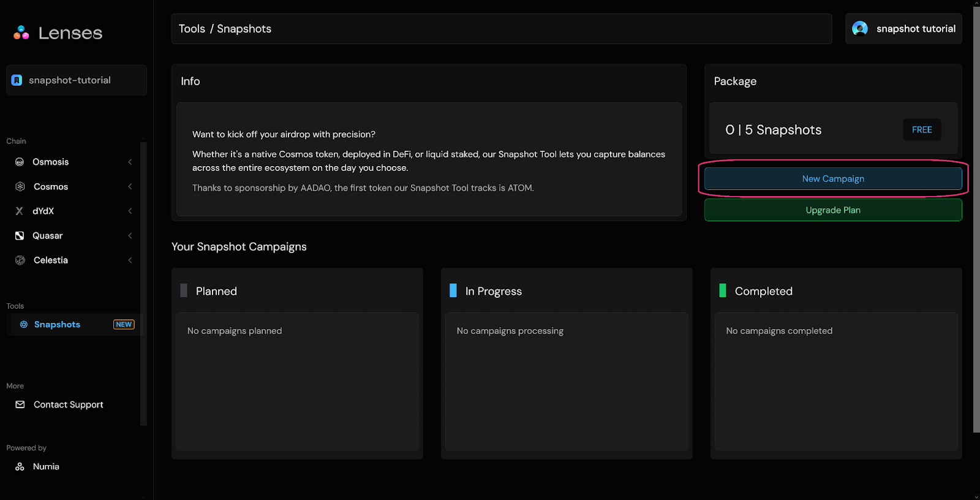Click 'Want to kick off your airdrop' text
The height and width of the screenshot is (500, 980).
click(x=284, y=134)
